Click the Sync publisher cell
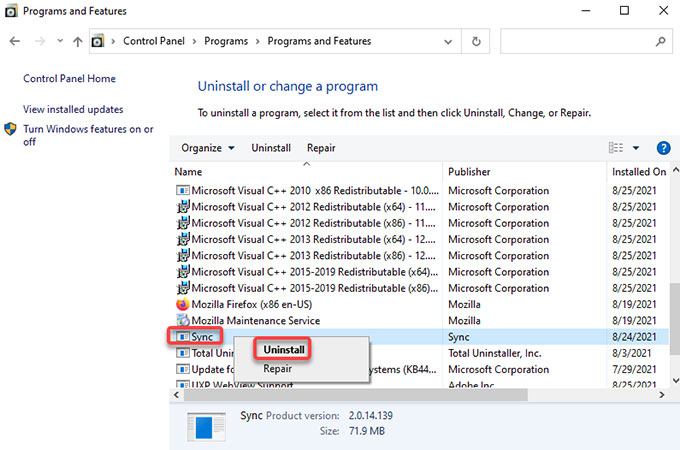The height and width of the screenshot is (450, 680). 458,337
